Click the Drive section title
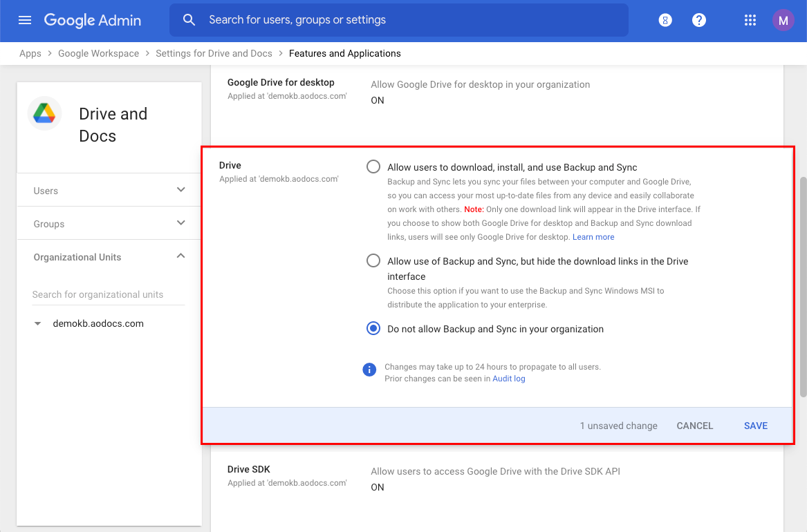807x532 pixels. (x=230, y=165)
